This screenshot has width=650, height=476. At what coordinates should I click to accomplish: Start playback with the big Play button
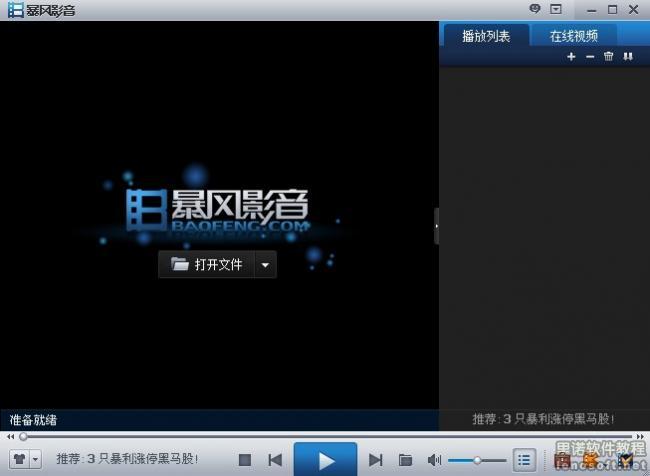[325, 459]
